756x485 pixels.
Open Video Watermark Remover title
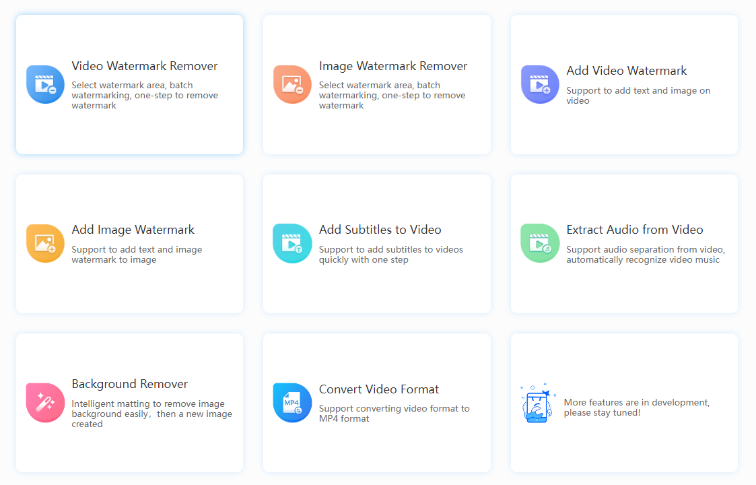[145, 66]
